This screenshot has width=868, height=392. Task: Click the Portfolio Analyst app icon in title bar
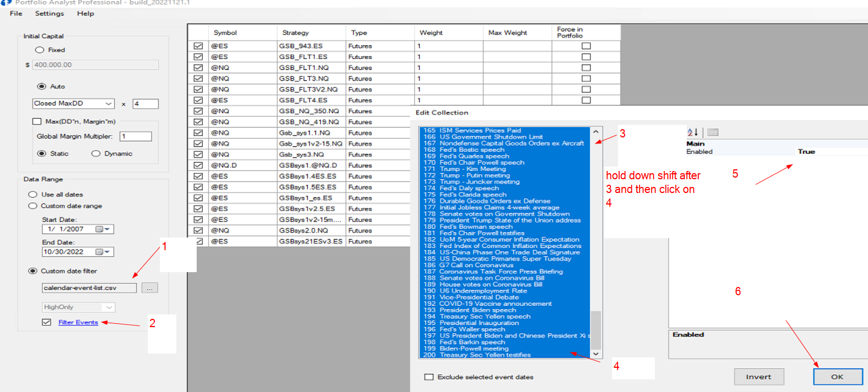[x=7, y=3]
